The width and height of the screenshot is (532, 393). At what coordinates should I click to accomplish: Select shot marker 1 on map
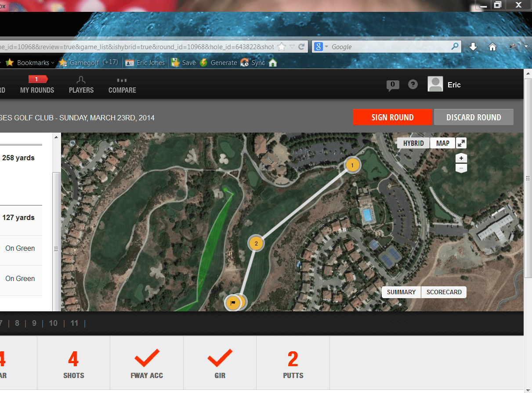(x=352, y=165)
